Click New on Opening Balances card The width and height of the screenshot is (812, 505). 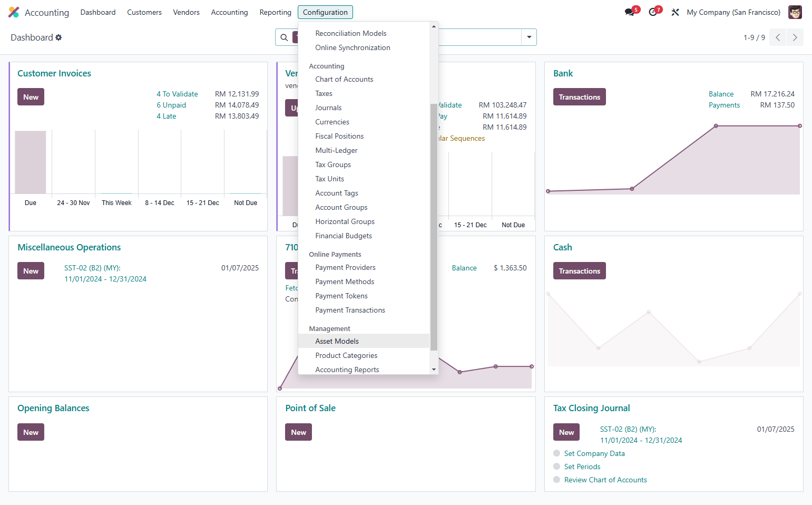31,432
